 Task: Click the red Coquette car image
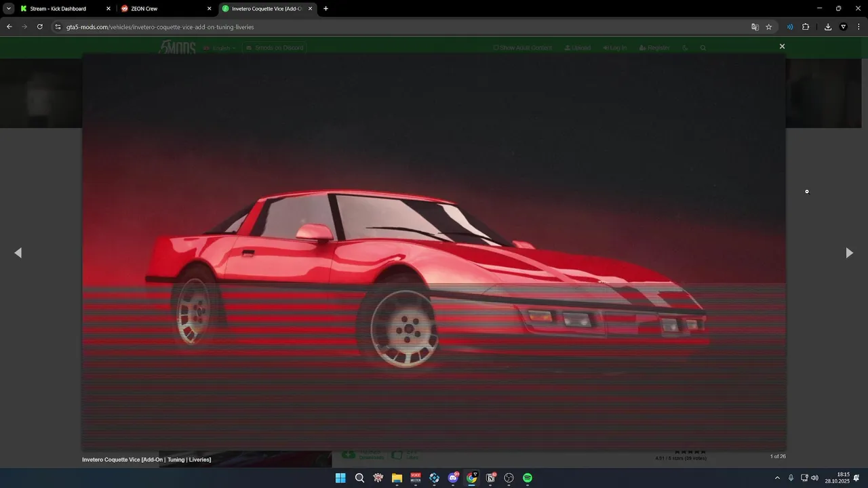point(434,252)
